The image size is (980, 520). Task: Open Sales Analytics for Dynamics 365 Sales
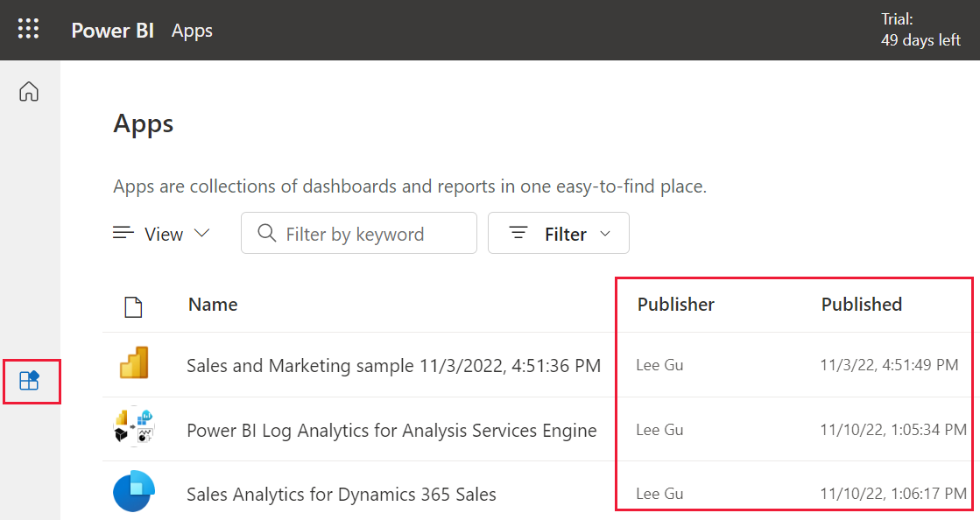(342, 495)
